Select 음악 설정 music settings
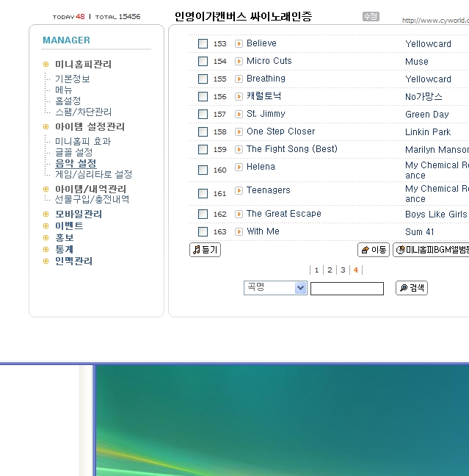 coord(76,163)
